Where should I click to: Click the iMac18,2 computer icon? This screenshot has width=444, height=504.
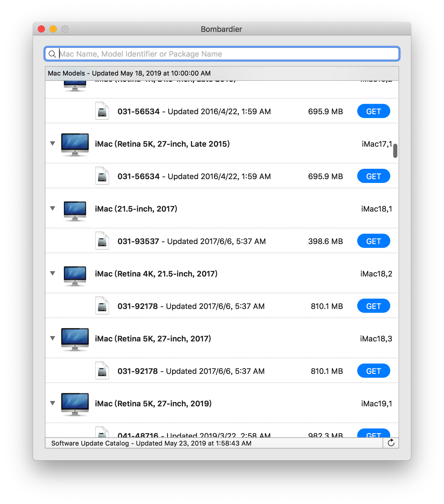coord(75,276)
